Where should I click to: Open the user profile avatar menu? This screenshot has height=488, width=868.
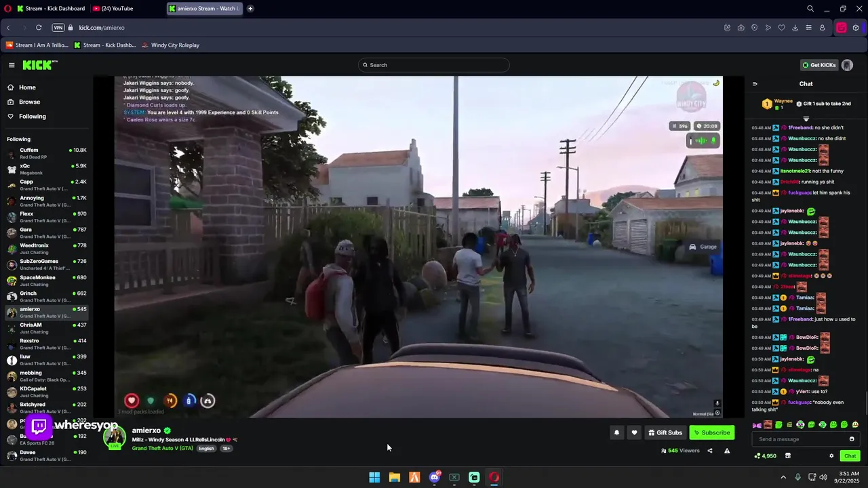click(847, 65)
